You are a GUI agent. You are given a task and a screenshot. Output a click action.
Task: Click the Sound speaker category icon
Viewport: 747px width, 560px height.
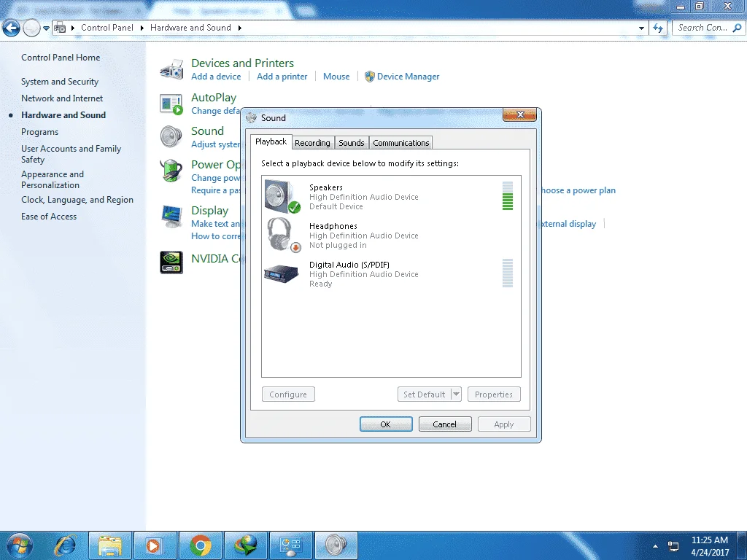(x=171, y=136)
